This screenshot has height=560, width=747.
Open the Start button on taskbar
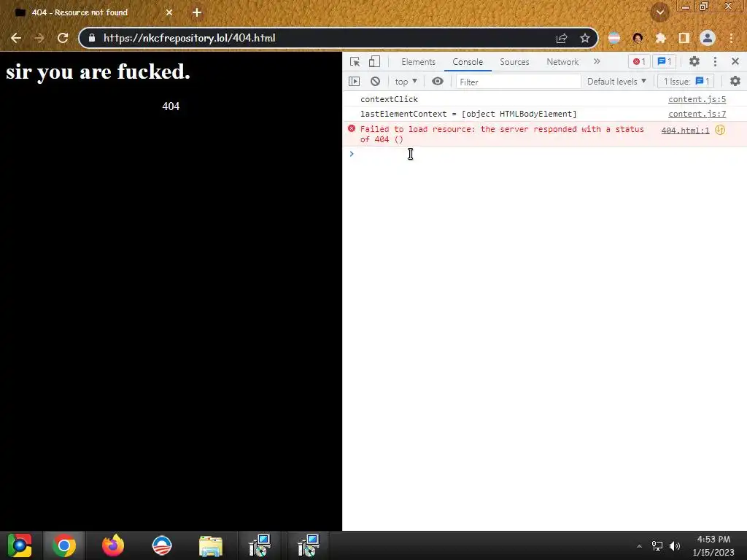[x=20, y=545]
